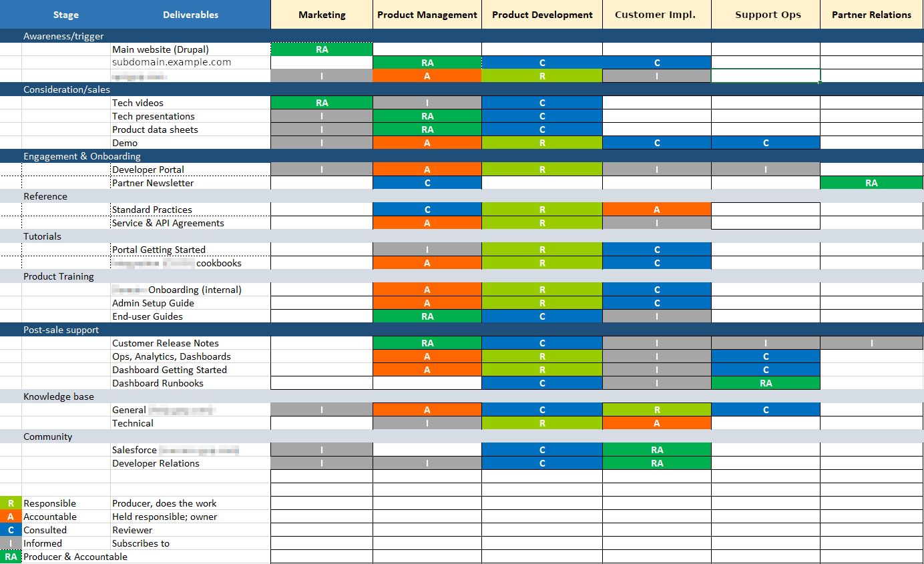Click Partner Relations RA cell for Partner Newsletter
Image resolution: width=924 pixels, height=564 pixels.
coord(872,183)
